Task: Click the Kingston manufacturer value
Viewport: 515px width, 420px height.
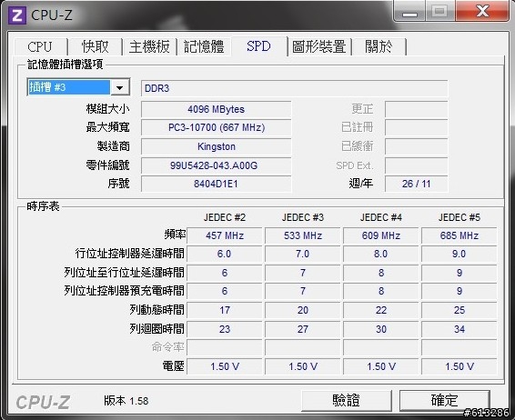Action: [x=217, y=146]
